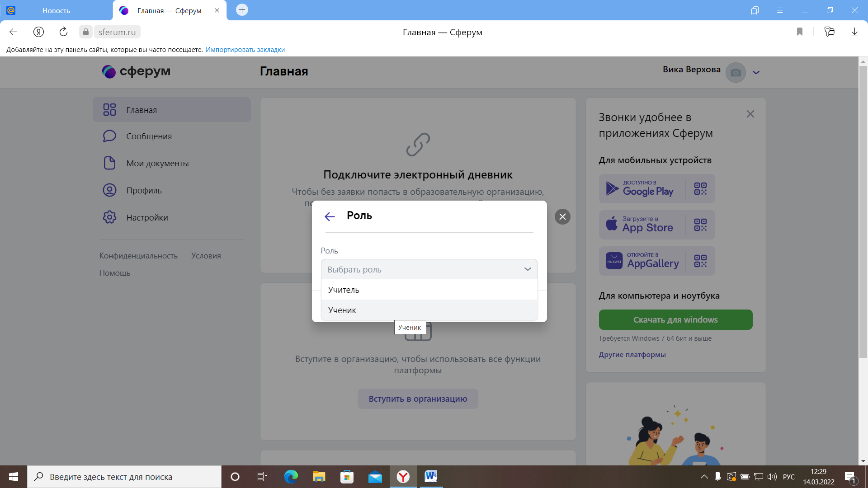Open the Yandex home button
Screen dimensions: 868x488
click(38, 32)
